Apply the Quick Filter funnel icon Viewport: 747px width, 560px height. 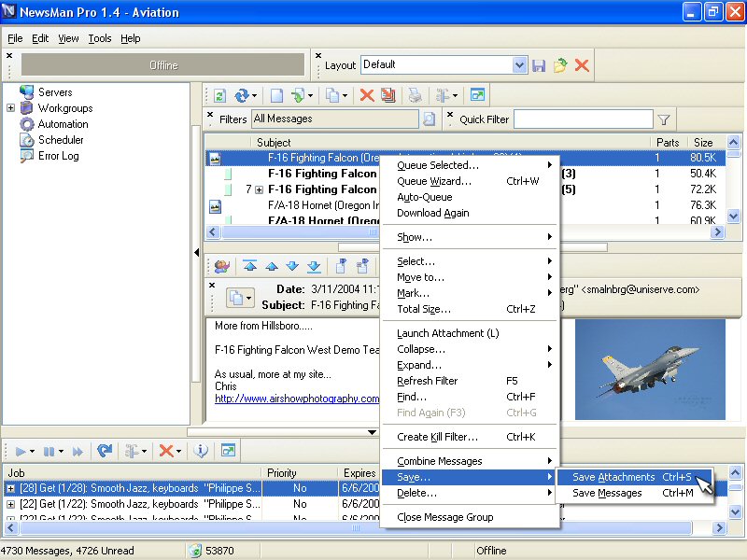coord(664,119)
